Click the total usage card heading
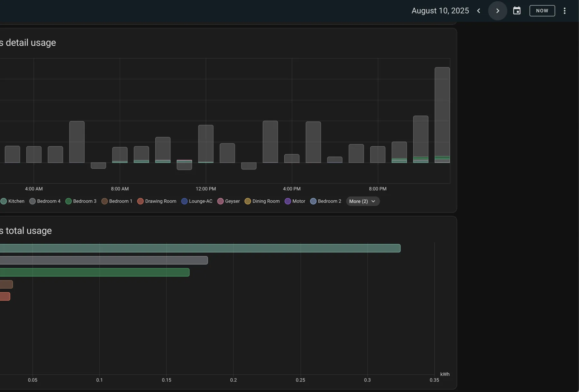 pyautogui.click(x=26, y=231)
